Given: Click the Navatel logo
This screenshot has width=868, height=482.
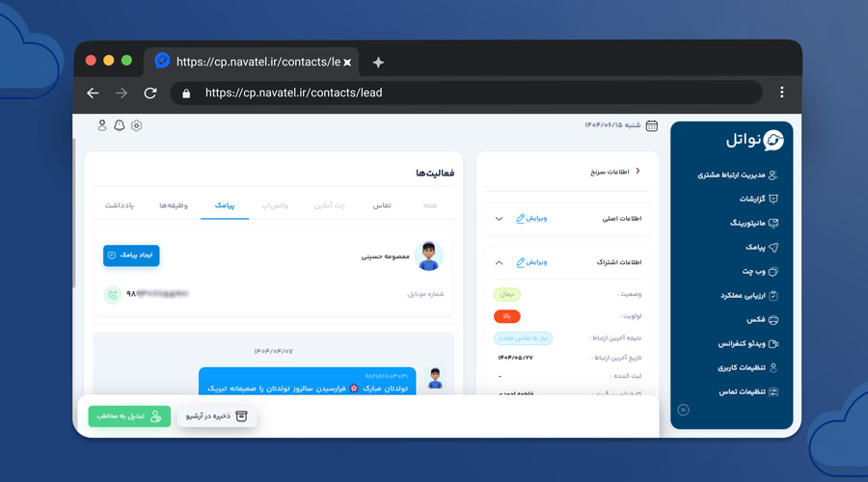Looking at the screenshot, I should click(x=754, y=141).
